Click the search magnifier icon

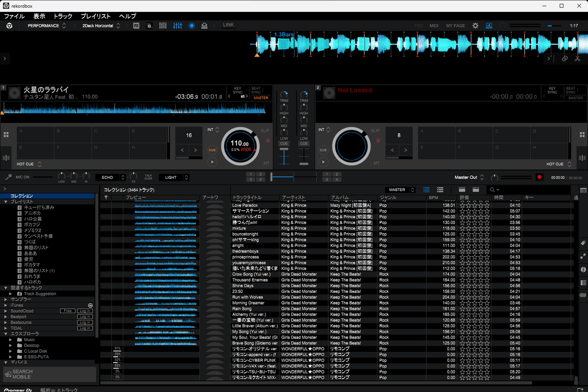click(x=492, y=190)
